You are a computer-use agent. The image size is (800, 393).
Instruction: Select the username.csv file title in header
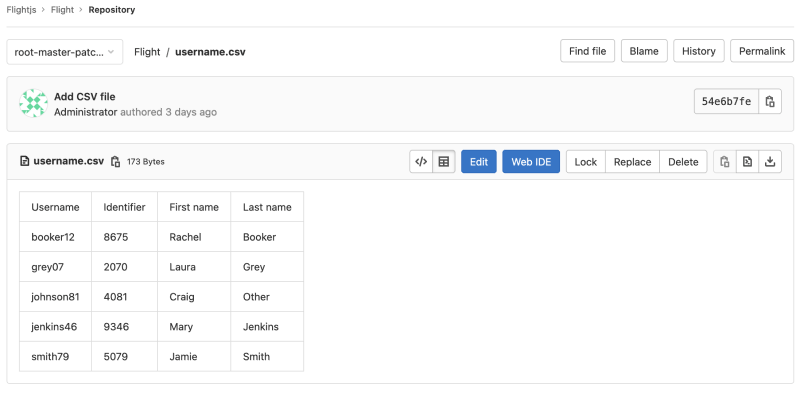68,161
